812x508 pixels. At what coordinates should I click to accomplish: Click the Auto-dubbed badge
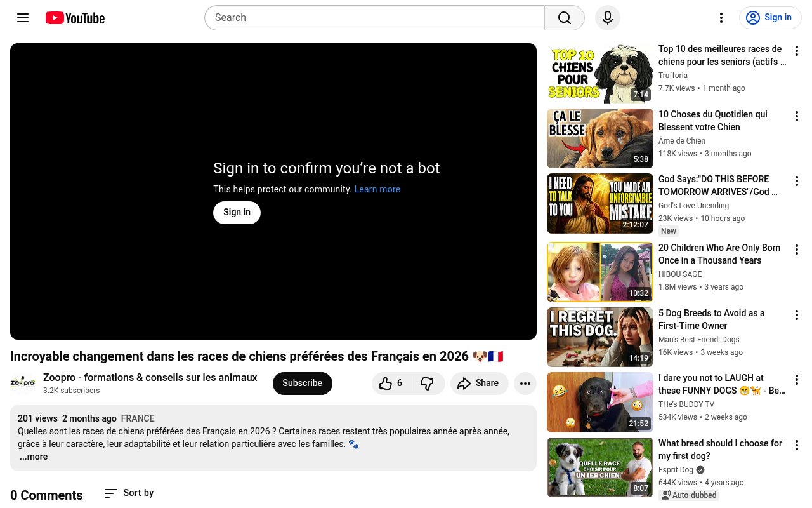689,495
